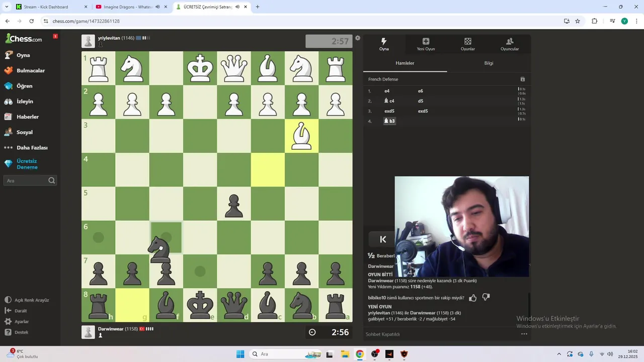The width and height of the screenshot is (644, 362).
Task: Click player name Darwinwear below board
Action: (x=111, y=329)
